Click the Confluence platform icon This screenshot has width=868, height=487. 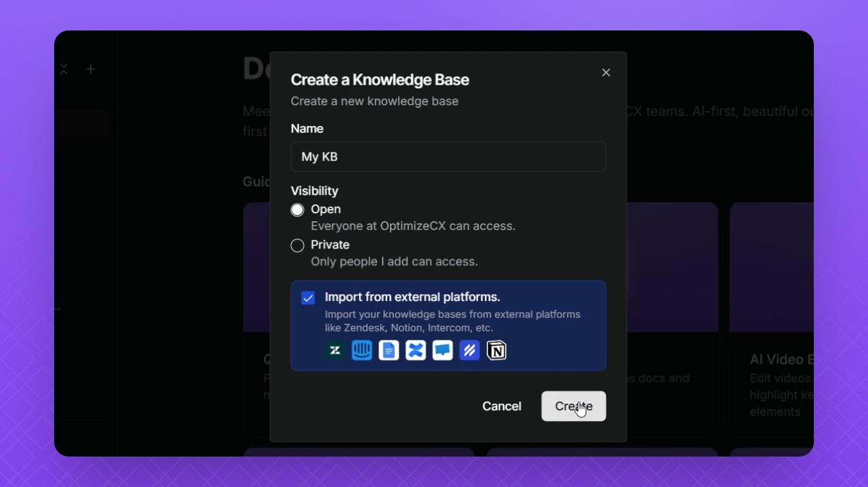[x=416, y=350]
